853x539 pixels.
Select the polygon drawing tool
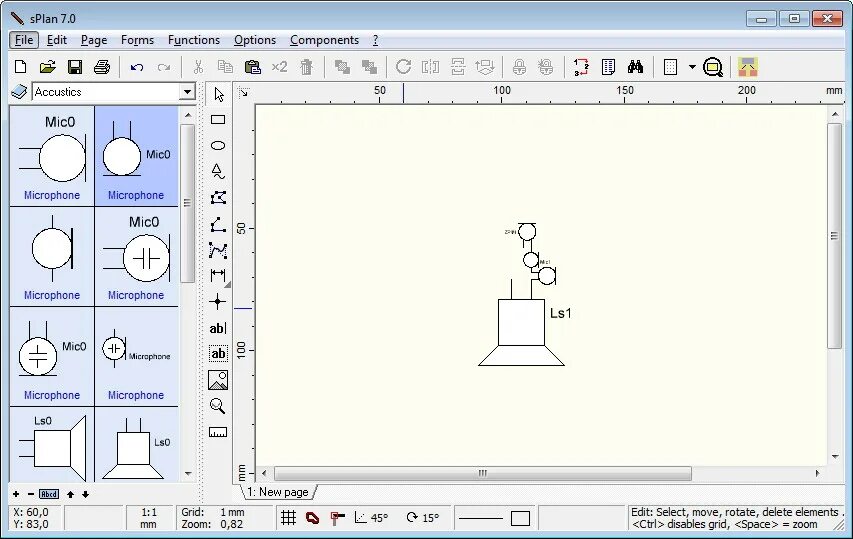(x=218, y=197)
